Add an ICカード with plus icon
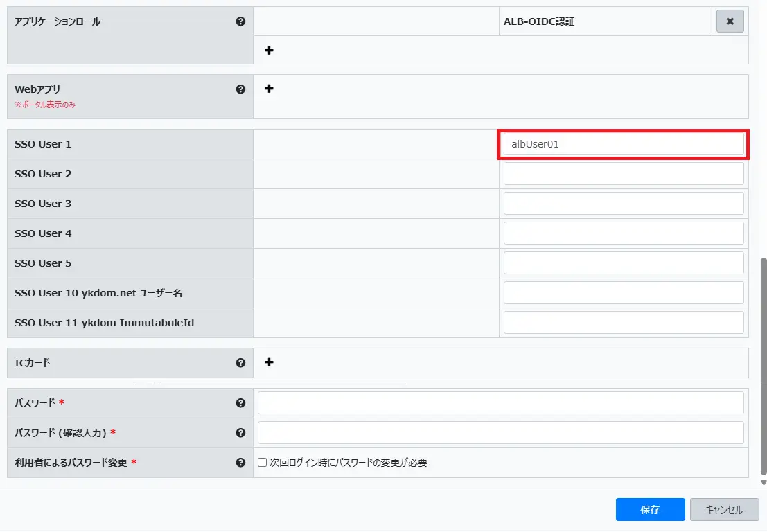This screenshot has height=532, width=767. coord(270,362)
